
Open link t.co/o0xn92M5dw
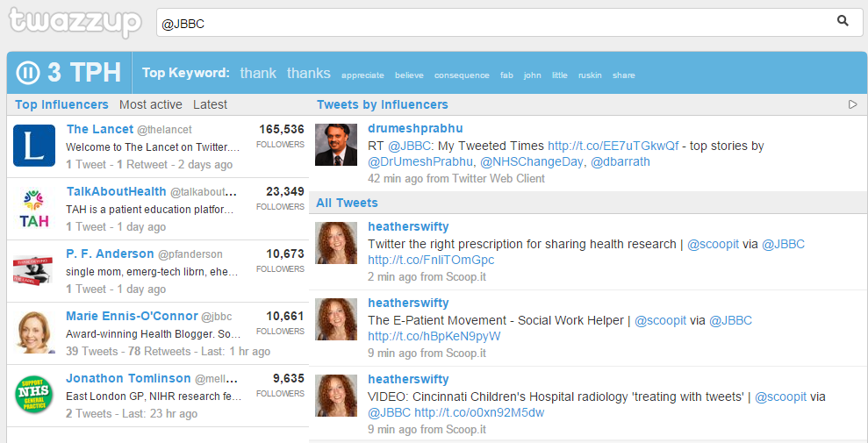(x=479, y=412)
